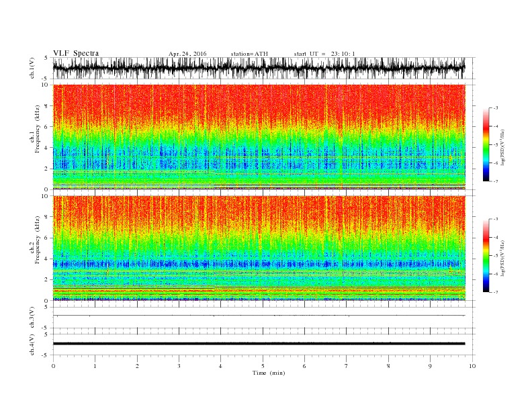
Task: Click the lower PSD color bar for ch.2
Action: (x=486, y=256)
